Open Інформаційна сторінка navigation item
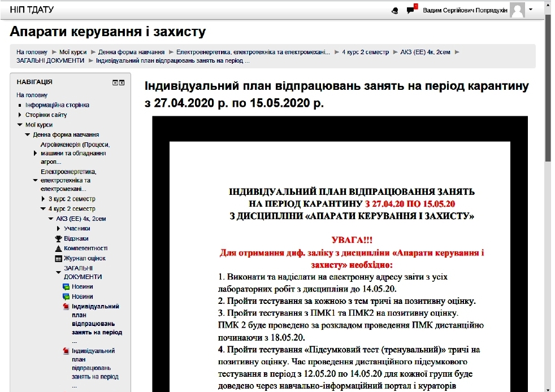Image resolution: width=555 pixels, height=392 pixels. coord(57,105)
